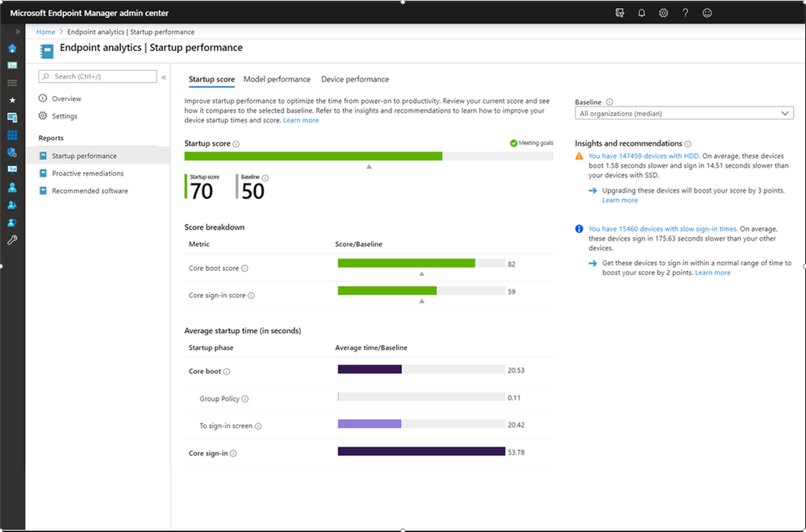The image size is (806, 532).
Task: Click the Core sign-in time value 53.78
Action: pos(516,452)
